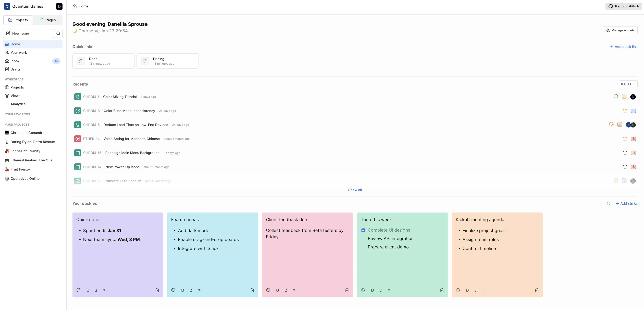Screen dimensions: 644x310
Task: Switch to the Pages tab
Action: pyautogui.click(x=47, y=20)
